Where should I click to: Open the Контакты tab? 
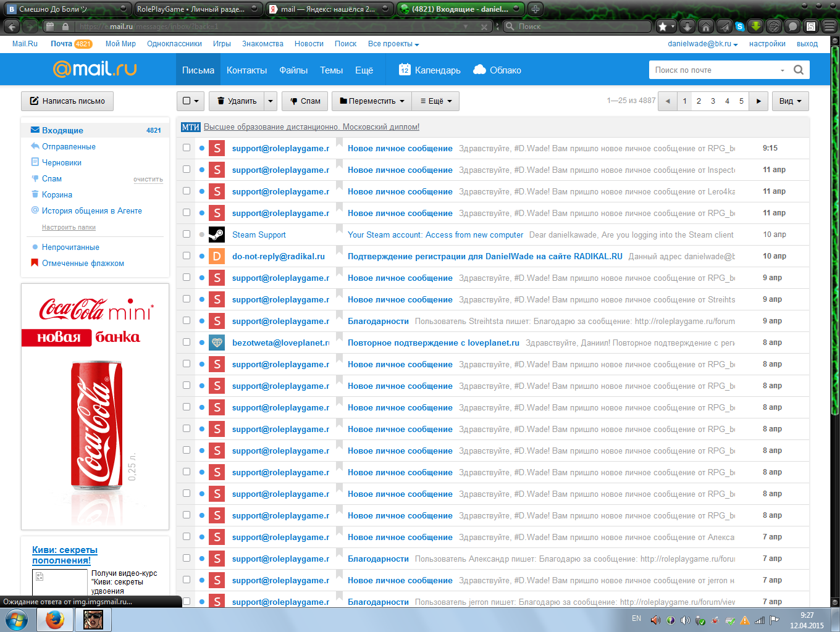coord(246,70)
